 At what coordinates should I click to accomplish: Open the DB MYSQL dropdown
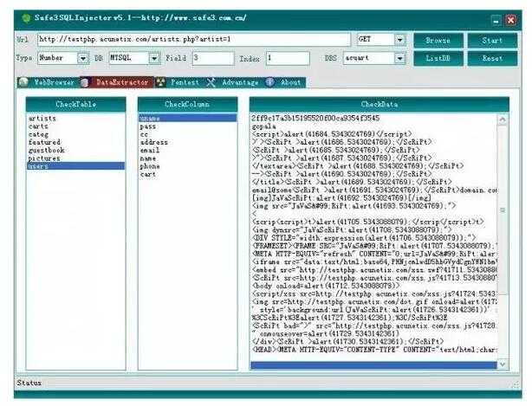(x=154, y=59)
